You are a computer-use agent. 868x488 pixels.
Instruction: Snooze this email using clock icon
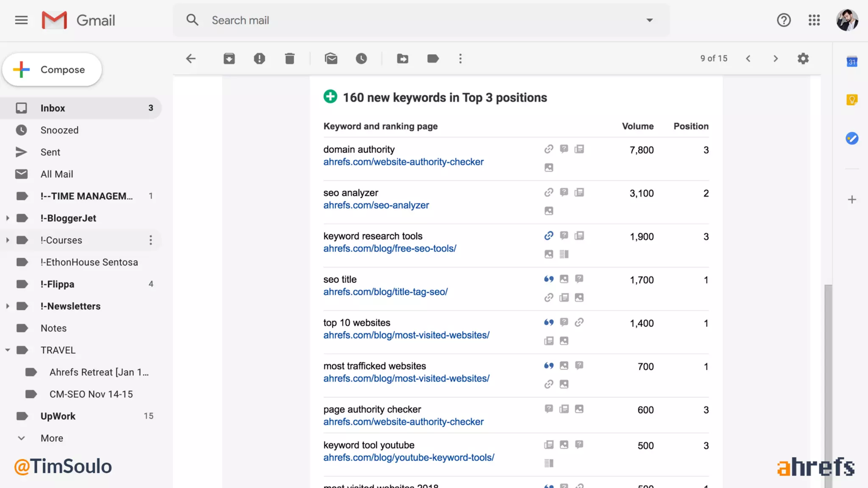point(361,58)
